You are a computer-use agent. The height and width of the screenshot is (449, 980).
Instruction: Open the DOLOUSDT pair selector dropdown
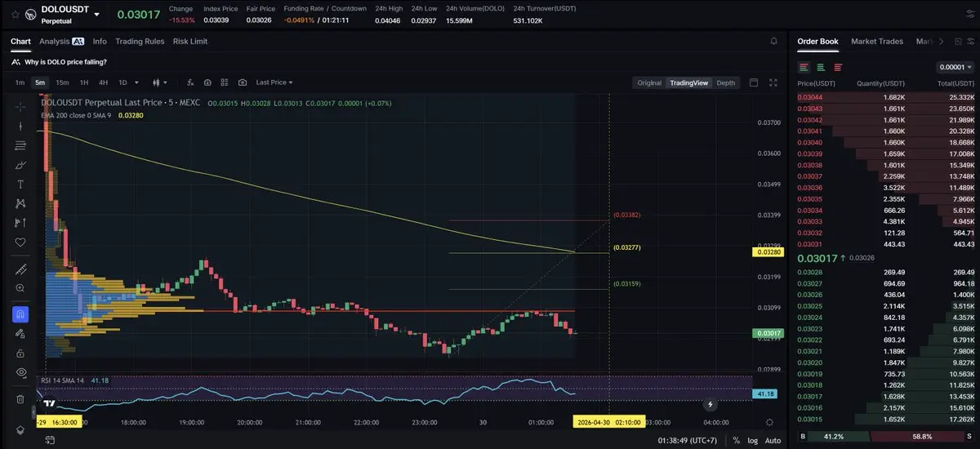point(97,14)
